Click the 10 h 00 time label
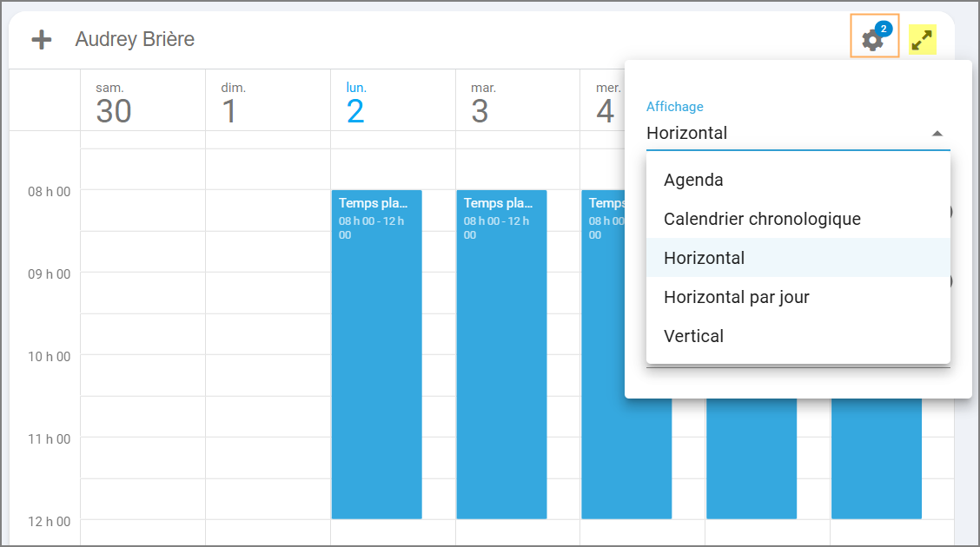The image size is (980, 547). 49,356
